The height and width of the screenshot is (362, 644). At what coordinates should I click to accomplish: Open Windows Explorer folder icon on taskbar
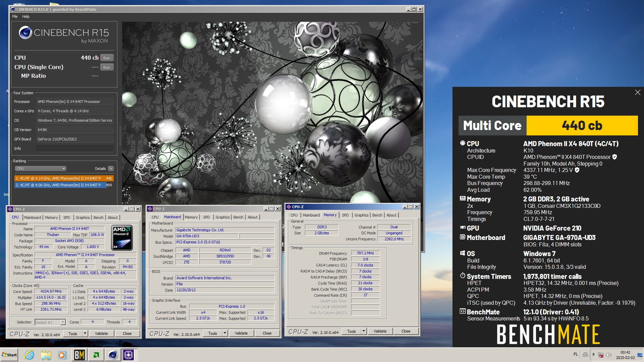pos(46,355)
